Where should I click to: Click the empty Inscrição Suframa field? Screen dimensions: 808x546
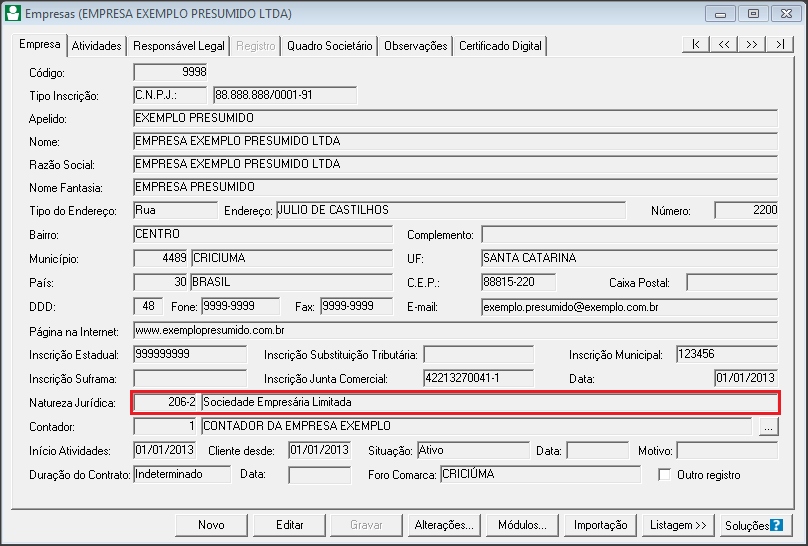(190, 379)
